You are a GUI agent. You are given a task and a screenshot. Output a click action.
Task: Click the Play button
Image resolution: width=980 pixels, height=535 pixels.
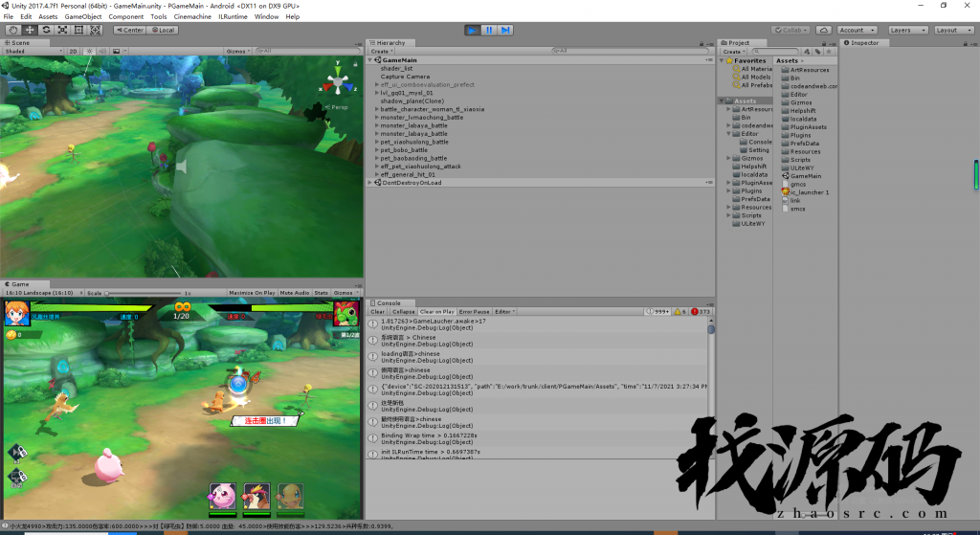[x=473, y=30]
